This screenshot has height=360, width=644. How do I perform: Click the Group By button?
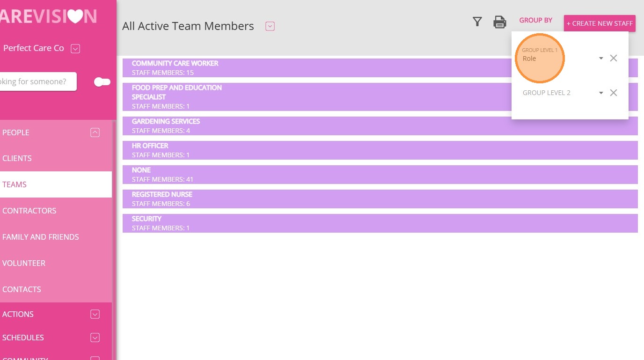(535, 20)
